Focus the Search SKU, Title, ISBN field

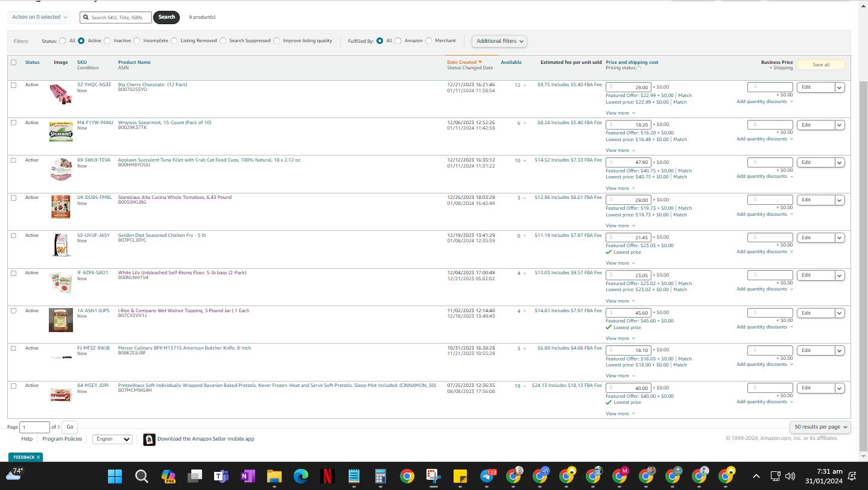(116, 17)
